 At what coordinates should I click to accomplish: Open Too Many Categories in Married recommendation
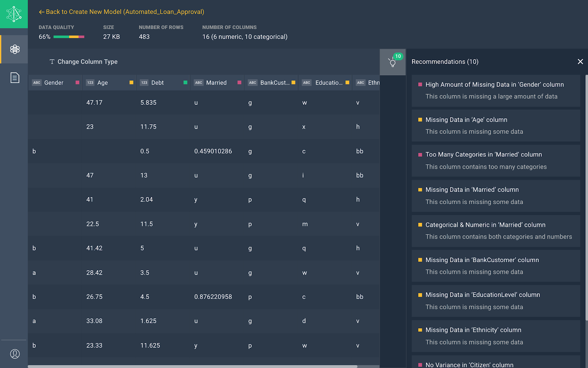(495, 161)
